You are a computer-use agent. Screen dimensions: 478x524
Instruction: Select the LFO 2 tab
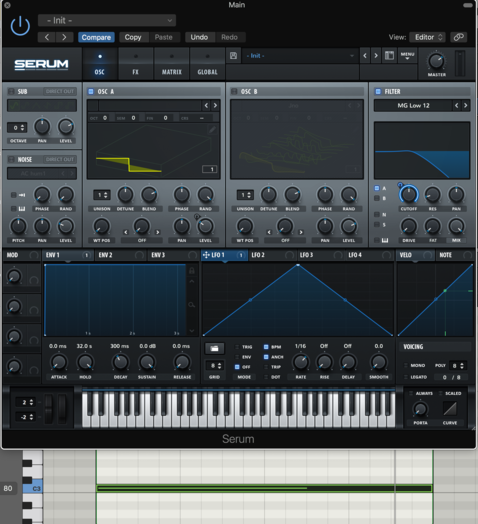tap(272, 255)
